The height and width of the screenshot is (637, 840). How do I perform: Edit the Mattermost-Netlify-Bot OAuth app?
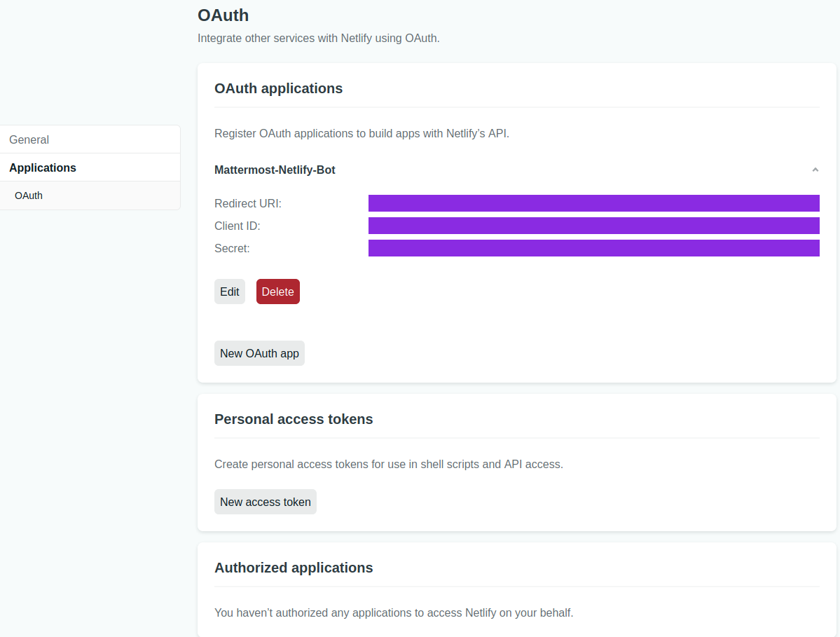tap(230, 292)
